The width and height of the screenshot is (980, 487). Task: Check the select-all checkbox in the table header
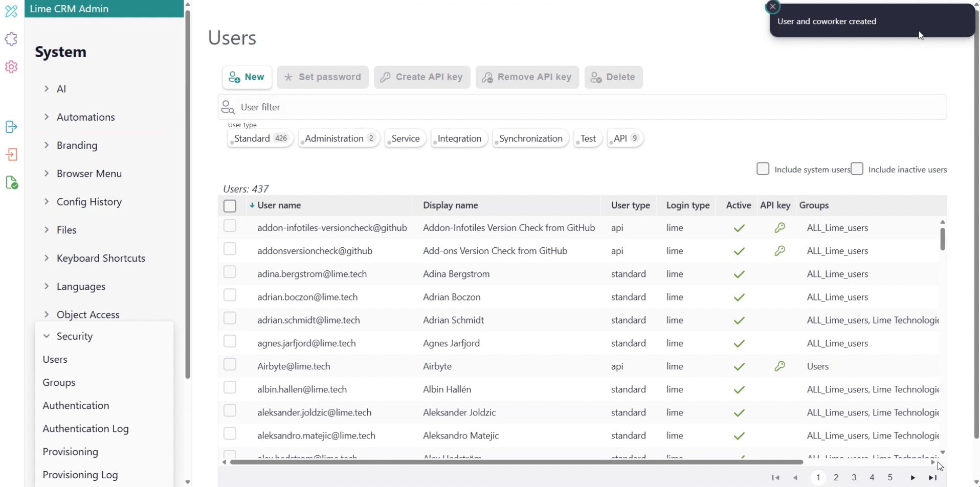tap(230, 206)
